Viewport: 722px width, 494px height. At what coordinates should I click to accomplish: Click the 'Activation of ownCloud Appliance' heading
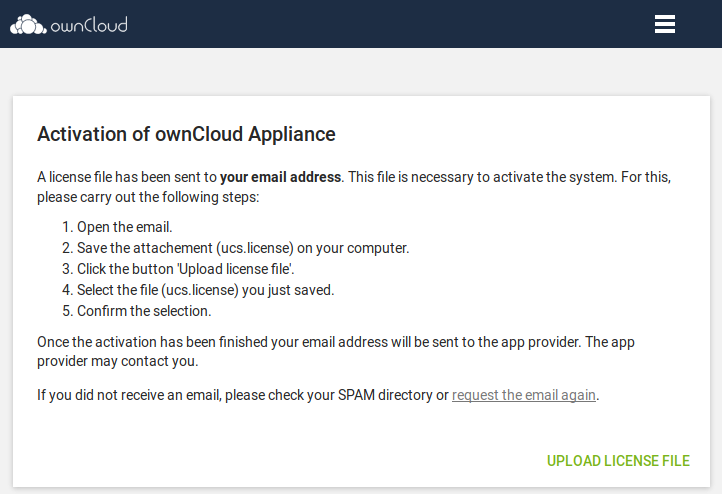click(186, 134)
